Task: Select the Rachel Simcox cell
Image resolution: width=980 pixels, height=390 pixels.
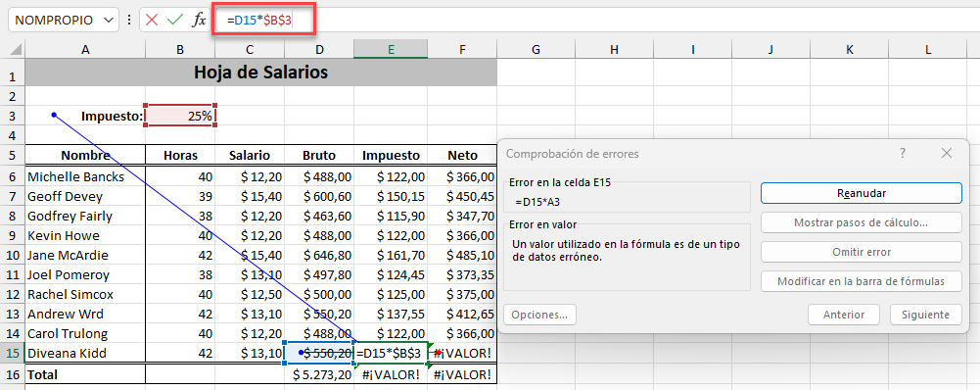Action: tap(85, 294)
